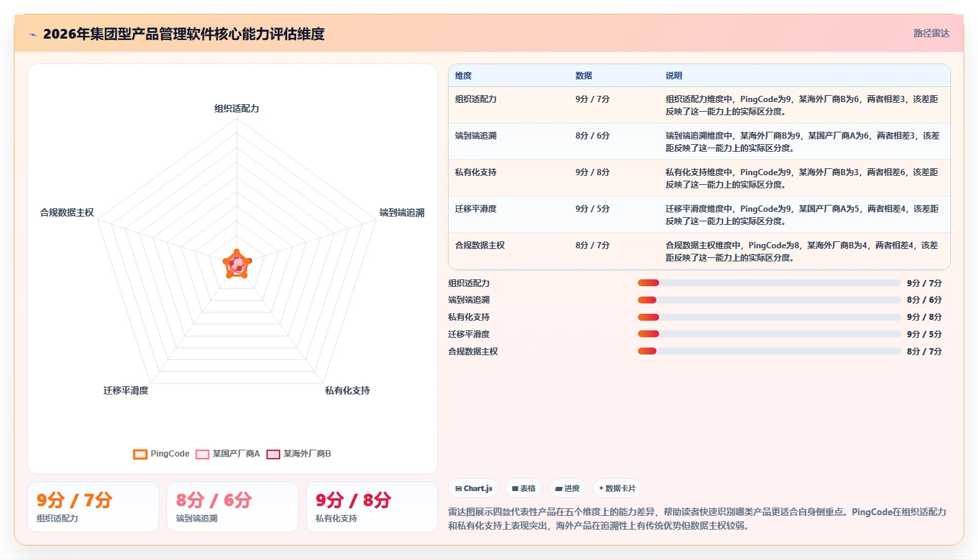Click 合规数据主权 label beside its progress bar
Image resolution: width=978 pixels, height=560 pixels.
coord(473,351)
